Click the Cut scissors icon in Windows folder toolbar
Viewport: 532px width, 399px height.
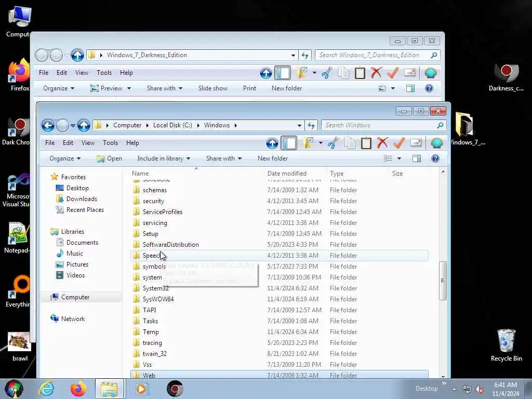point(333,143)
